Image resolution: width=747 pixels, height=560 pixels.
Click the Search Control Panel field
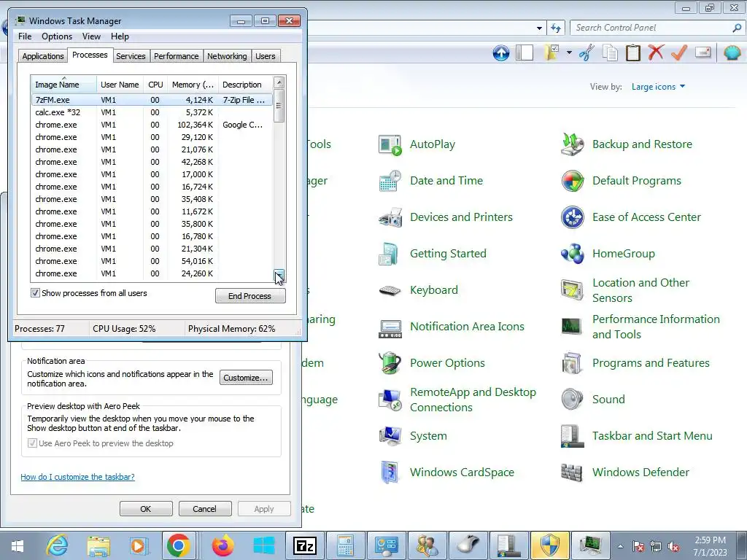652,28
